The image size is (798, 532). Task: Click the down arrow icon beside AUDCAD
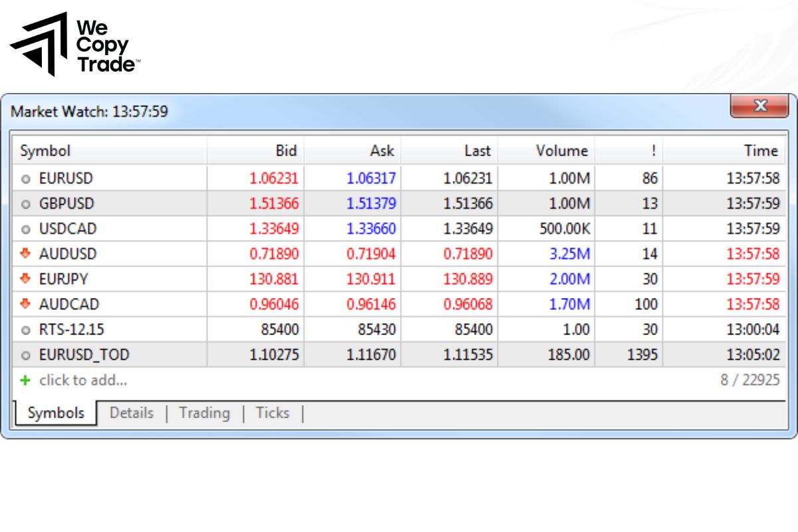coord(26,304)
